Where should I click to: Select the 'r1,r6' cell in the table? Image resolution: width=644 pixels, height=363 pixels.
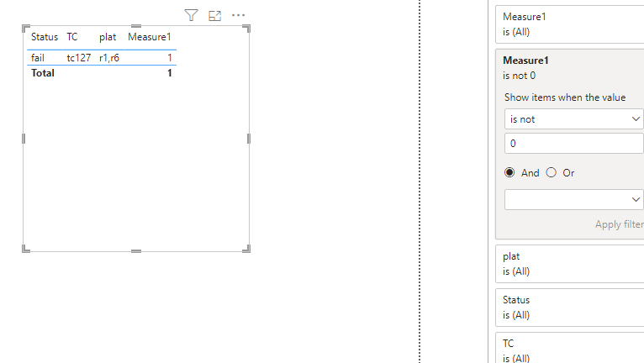[x=109, y=58]
